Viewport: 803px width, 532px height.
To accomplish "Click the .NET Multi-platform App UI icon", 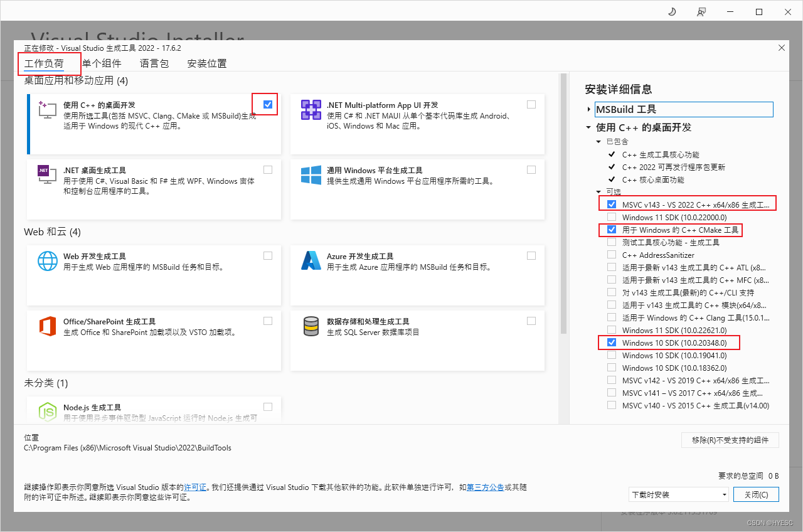I will click(311, 109).
